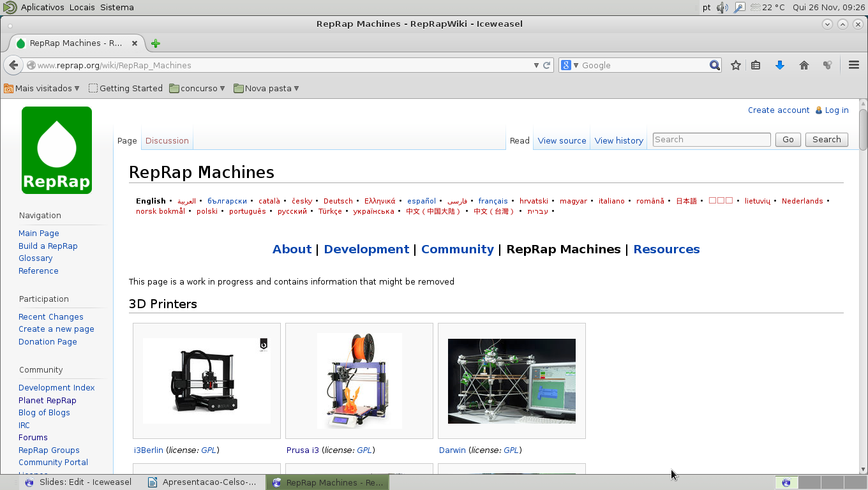Open the Iceweasel hamburger menu
Viewport: 868px width, 490px height.
(854, 65)
